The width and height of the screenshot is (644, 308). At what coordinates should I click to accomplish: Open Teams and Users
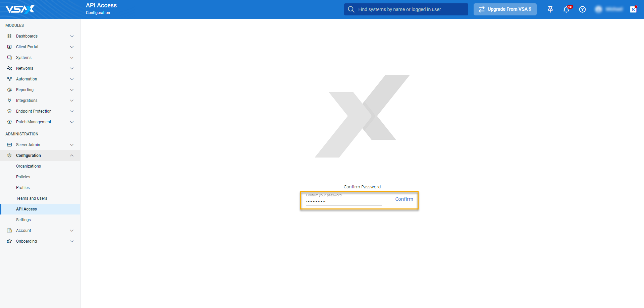(x=32, y=198)
